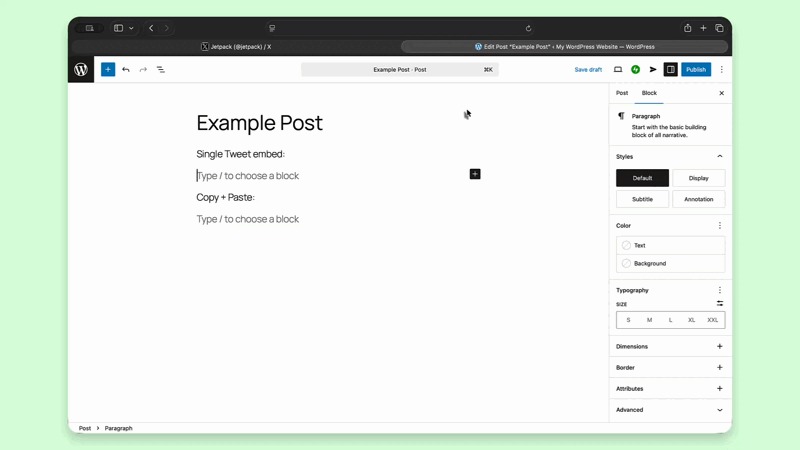This screenshot has width=800, height=450.
Task: Click the WordPress logo to exit editor
Action: click(x=81, y=69)
